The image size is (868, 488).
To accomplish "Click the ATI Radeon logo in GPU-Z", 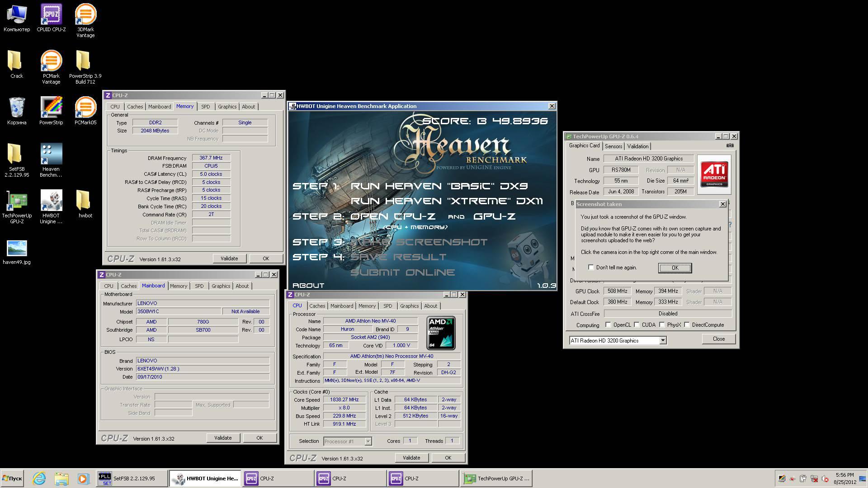I will [x=714, y=175].
